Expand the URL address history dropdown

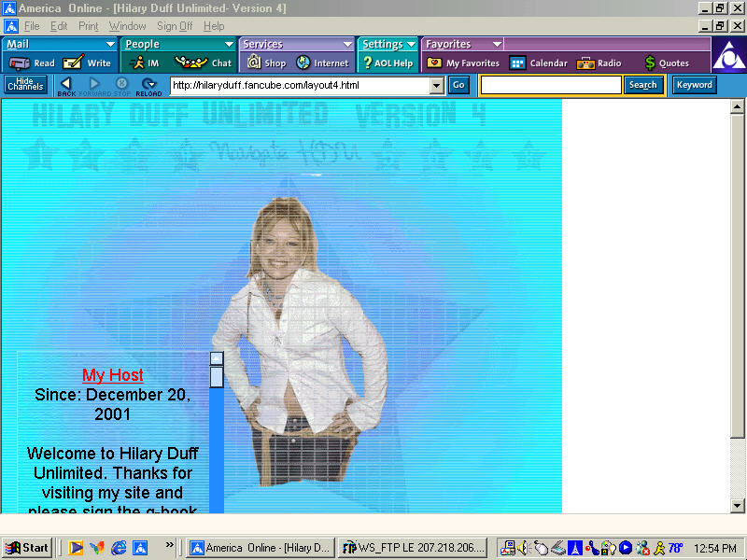(436, 86)
